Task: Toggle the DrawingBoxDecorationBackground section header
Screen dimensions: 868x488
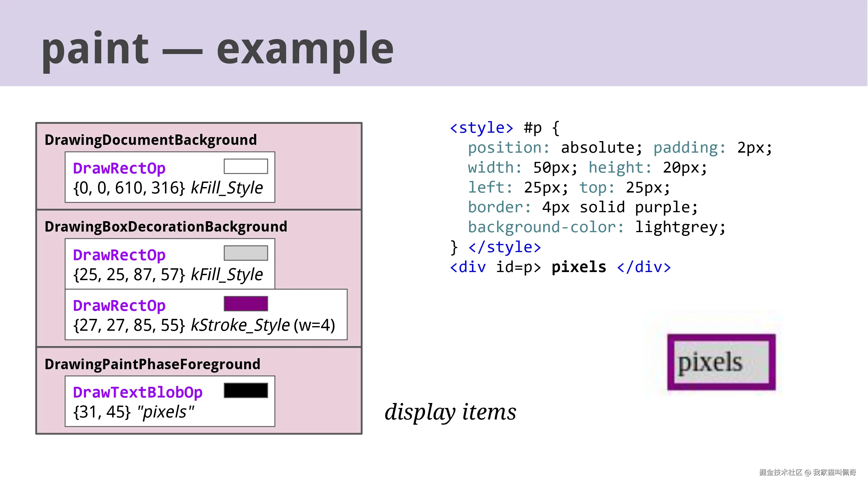Action: tap(166, 226)
